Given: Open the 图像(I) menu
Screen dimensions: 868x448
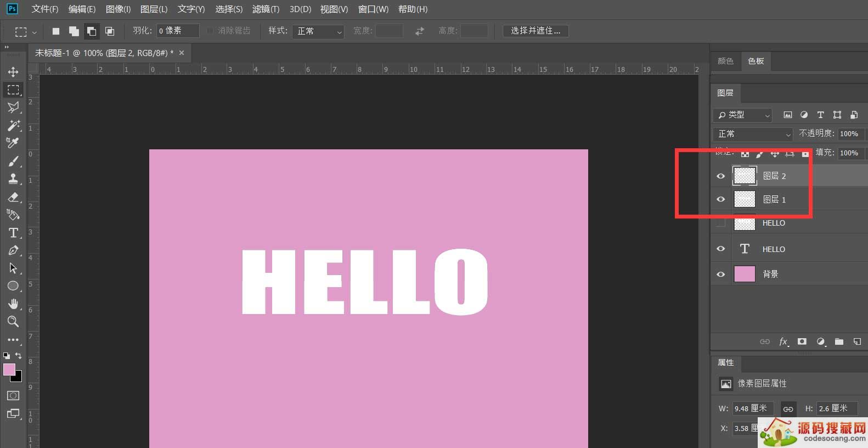Looking at the screenshot, I should pos(118,9).
